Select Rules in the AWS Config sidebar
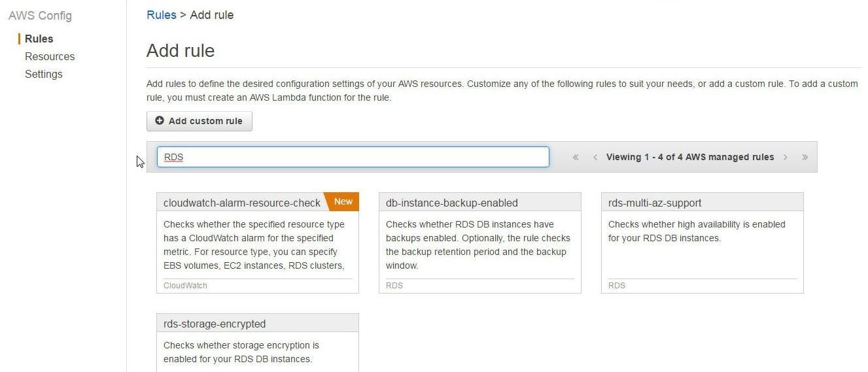 pyautogui.click(x=39, y=39)
